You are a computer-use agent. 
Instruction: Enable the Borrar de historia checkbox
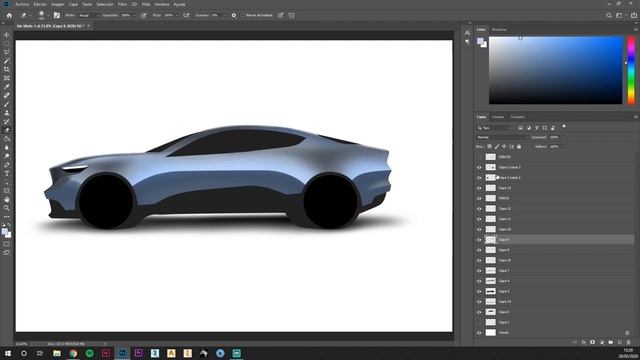pyautogui.click(x=243, y=16)
